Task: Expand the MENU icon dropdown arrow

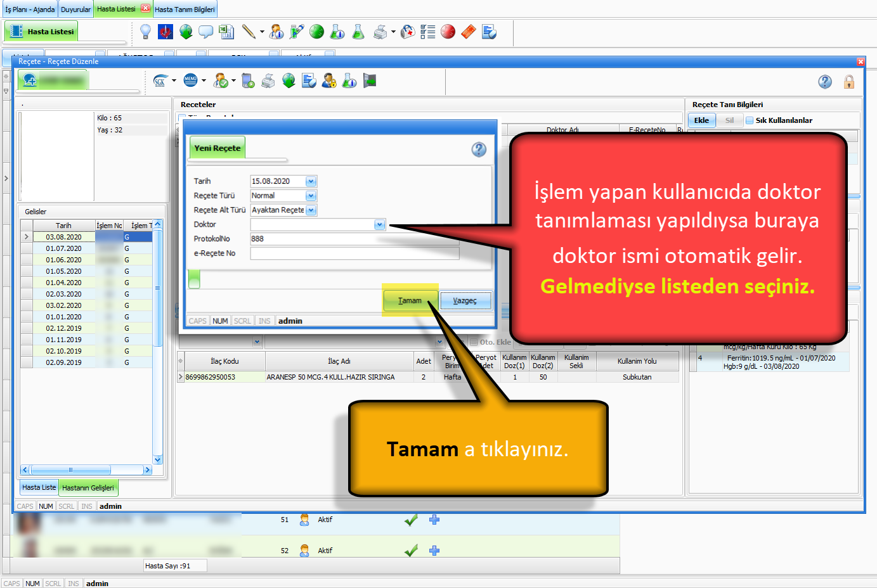Action: coord(204,80)
